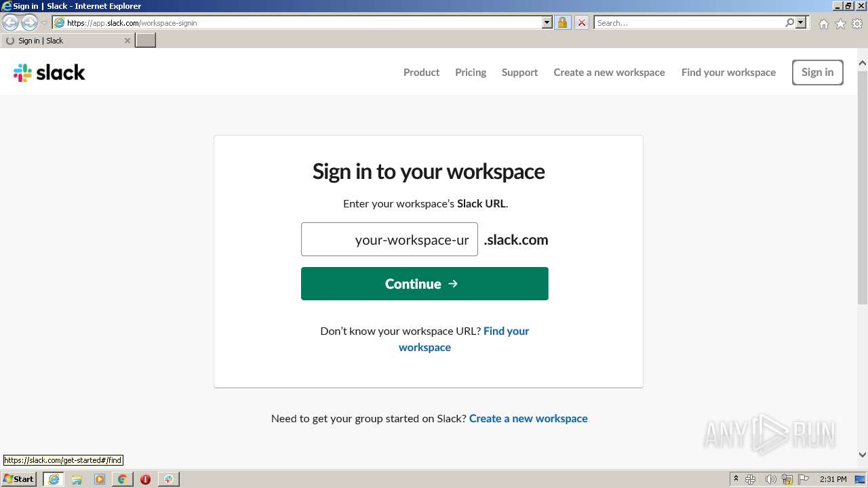Open Favorites star icon
Image resolution: width=868 pixels, height=488 pixels.
point(840,24)
